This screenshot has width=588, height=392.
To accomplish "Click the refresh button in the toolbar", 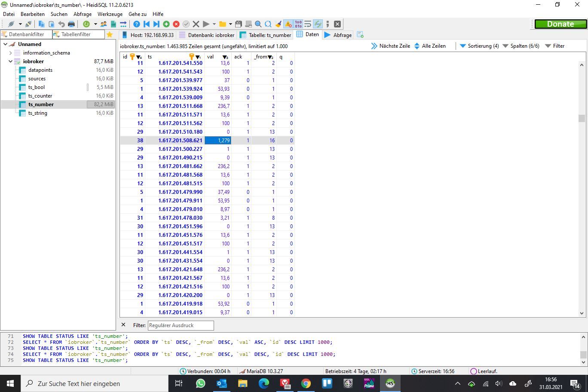I will (x=86, y=24).
